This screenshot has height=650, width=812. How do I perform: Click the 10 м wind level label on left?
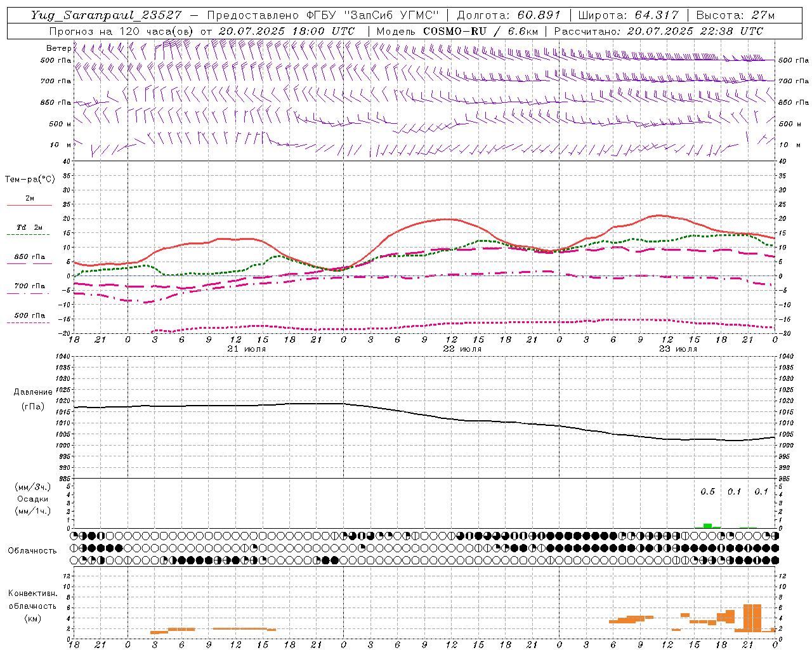pos(60,145)
